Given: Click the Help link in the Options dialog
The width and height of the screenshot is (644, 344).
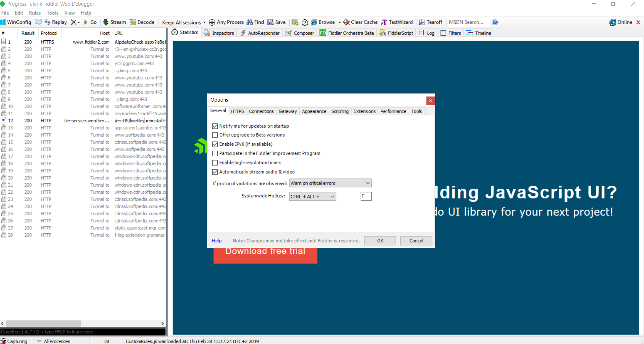Looking at the screenshot, I should coord(216,241).
